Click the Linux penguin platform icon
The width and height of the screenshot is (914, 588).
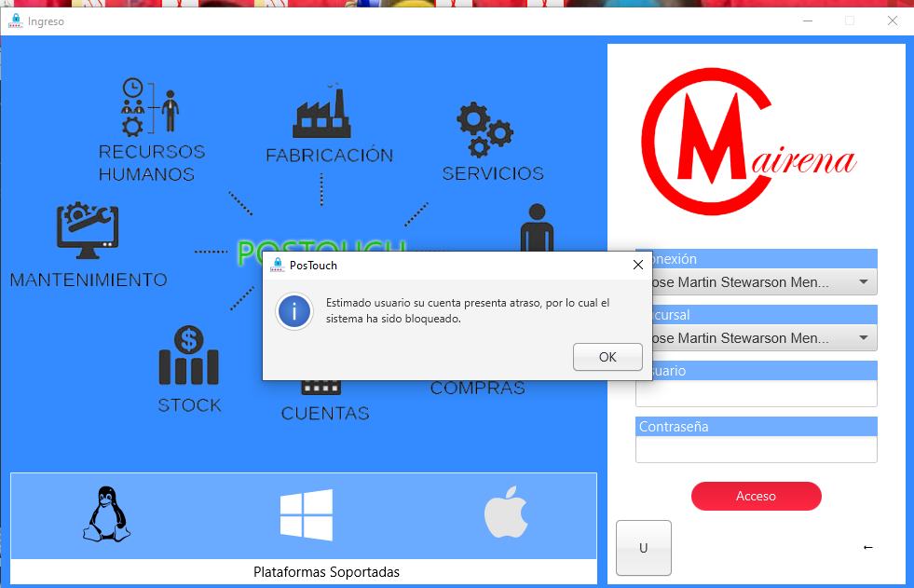pos(107,514)
